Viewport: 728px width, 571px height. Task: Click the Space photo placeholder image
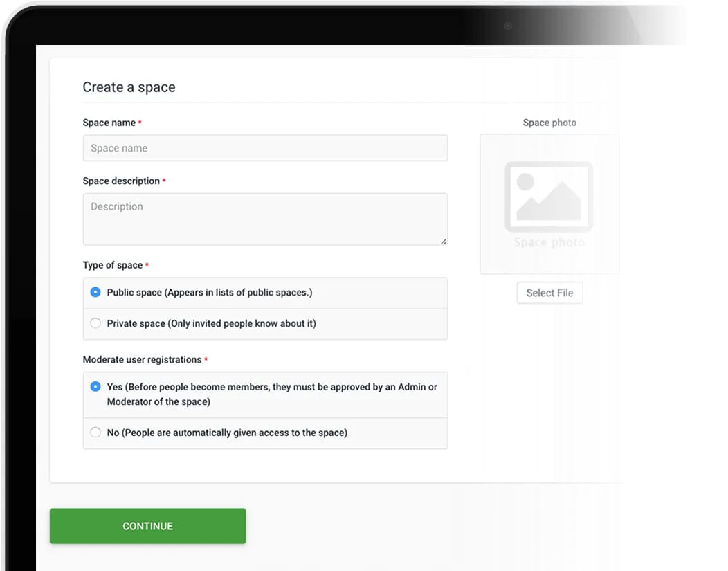point(549,204)
